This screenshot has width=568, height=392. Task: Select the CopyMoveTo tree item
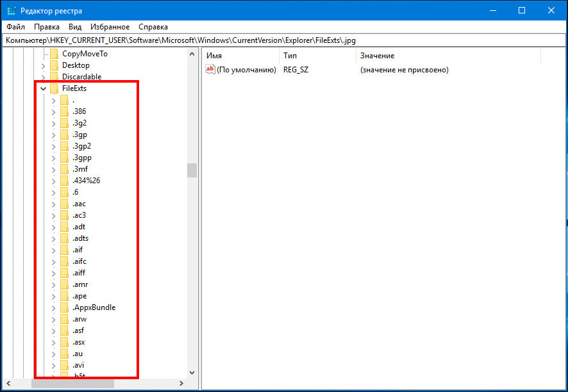tap(85, 54)
